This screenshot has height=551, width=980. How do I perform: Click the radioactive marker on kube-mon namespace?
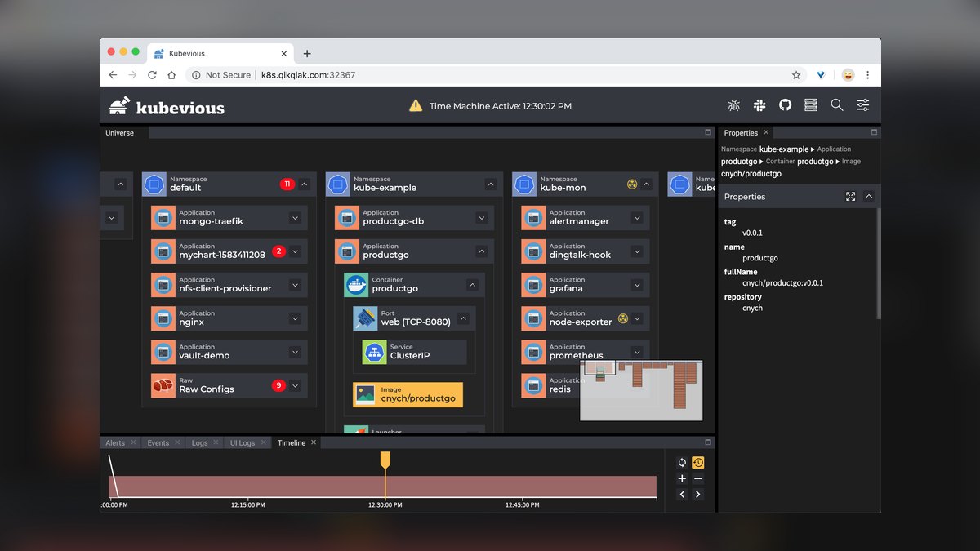click(x=632, y=184)
